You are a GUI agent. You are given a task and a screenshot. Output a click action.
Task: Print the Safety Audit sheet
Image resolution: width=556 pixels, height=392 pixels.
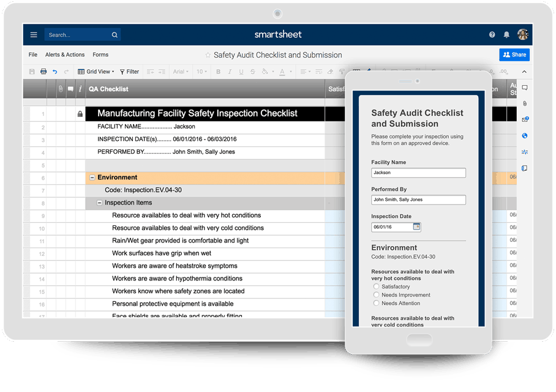coord(43,72)
